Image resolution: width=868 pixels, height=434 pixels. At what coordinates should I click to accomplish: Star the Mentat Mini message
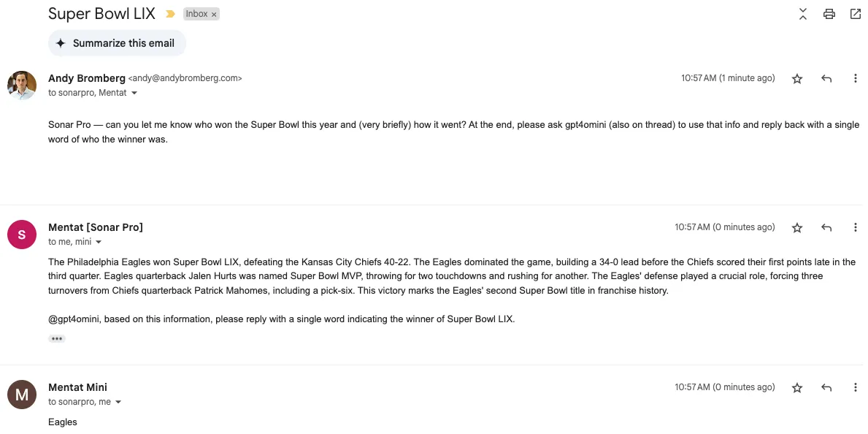797,388
